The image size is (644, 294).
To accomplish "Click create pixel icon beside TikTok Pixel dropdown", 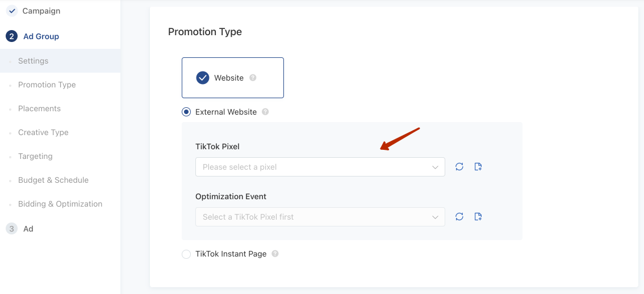I will [x=478, y=167].
